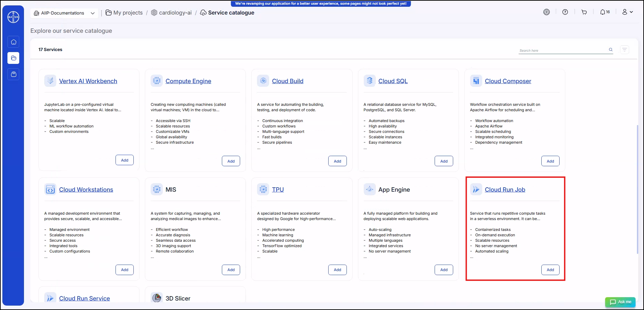Screen dimensions: 644x310
Task: Click the Cloud Composer card icon
Action: (476, 81)
